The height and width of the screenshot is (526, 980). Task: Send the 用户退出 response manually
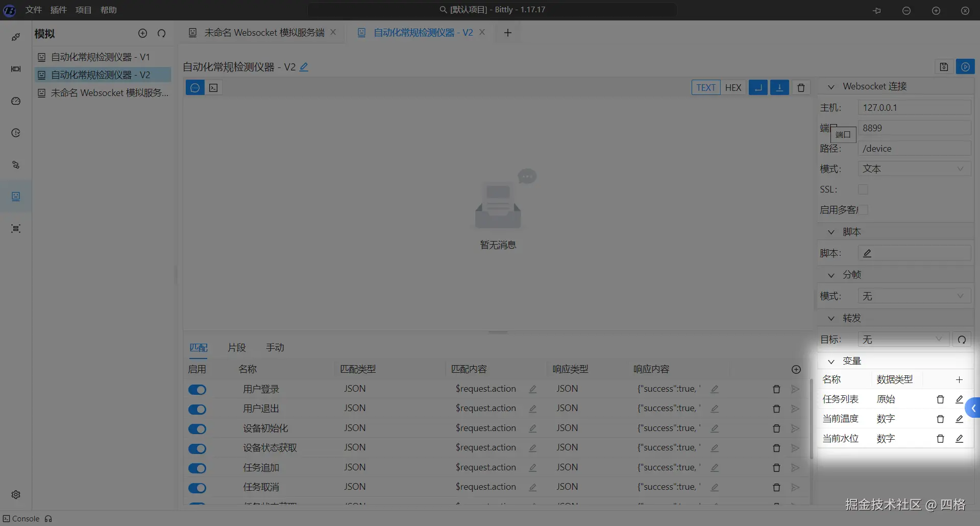click(795, 409)
